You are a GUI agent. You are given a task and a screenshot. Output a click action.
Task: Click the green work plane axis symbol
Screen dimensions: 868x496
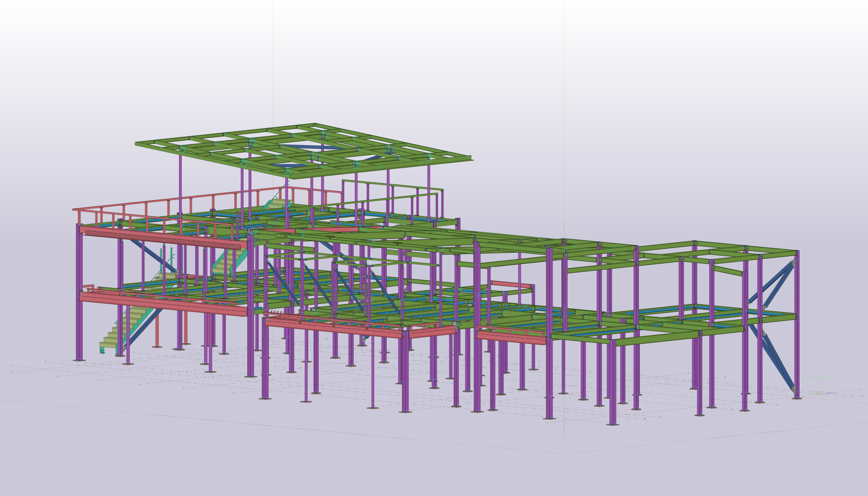[819, 384]
